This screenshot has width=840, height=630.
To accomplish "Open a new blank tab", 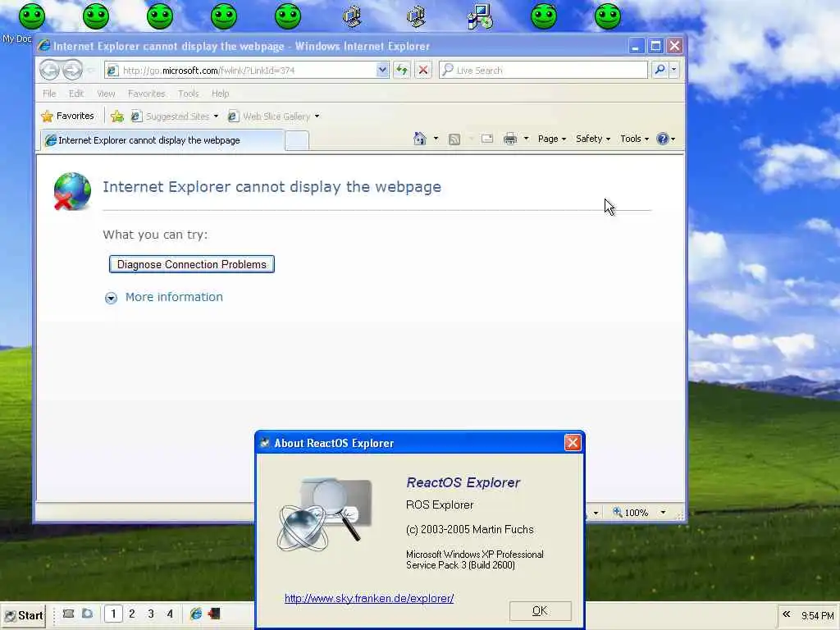I will click(297, 141).
